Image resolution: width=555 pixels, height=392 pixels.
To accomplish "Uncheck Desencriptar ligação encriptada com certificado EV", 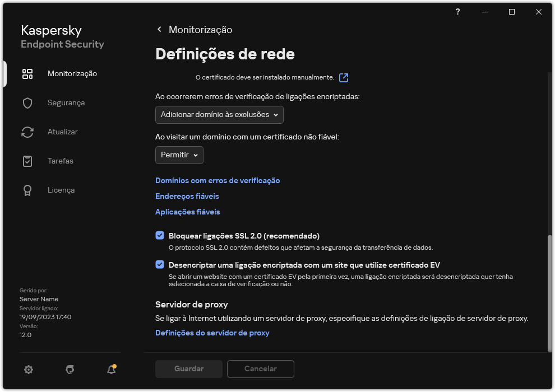I will [x=160, y=264].
